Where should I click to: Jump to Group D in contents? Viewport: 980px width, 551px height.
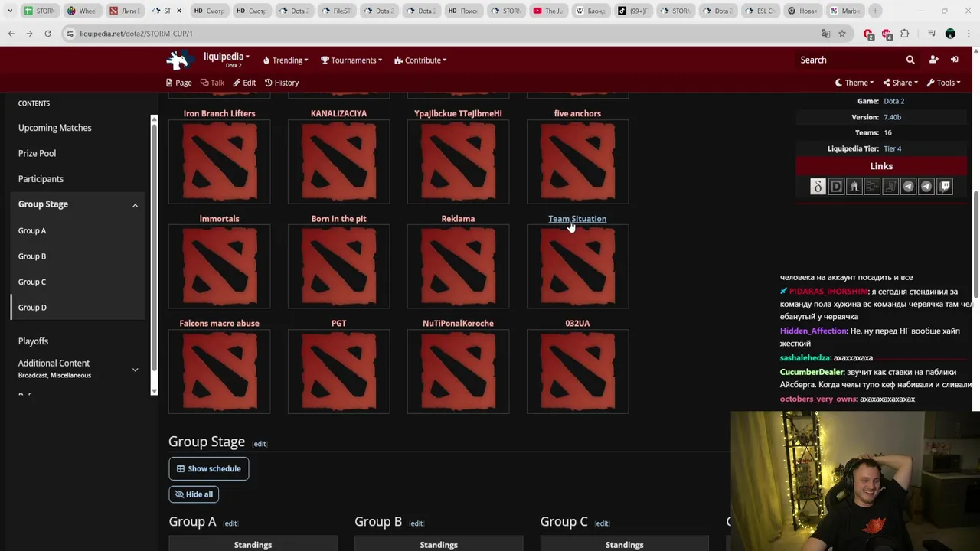(32, 308)
